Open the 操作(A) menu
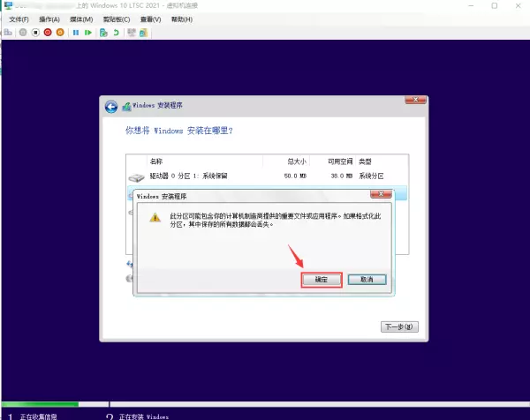 [49, 19]
